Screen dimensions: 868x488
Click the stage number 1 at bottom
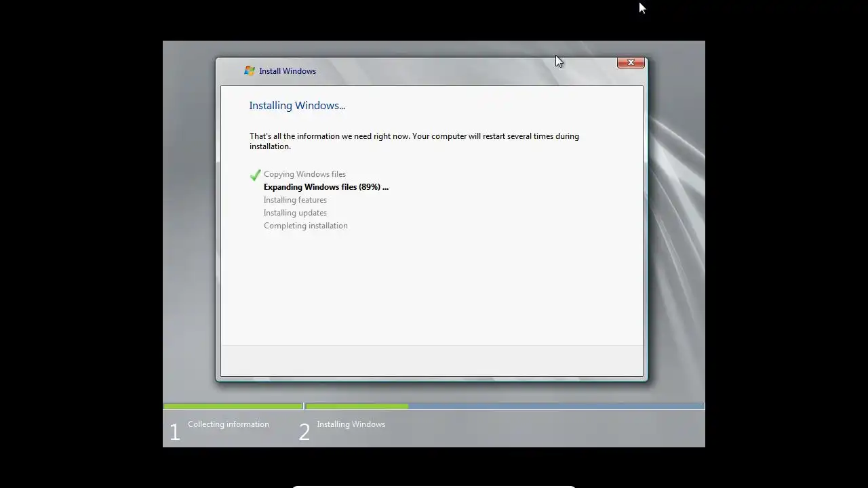point(175,432)
